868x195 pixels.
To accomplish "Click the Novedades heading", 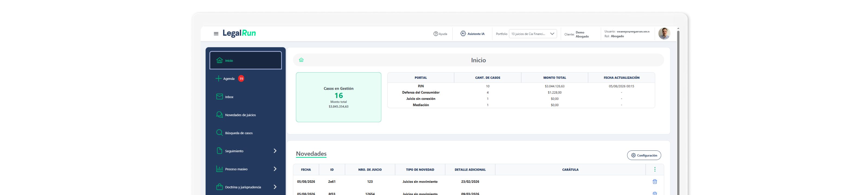I will click(x=311, y=153).
